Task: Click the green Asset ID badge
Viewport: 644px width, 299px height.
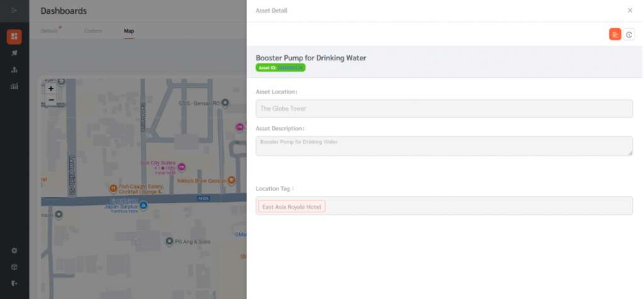Action: coord(280,68)
